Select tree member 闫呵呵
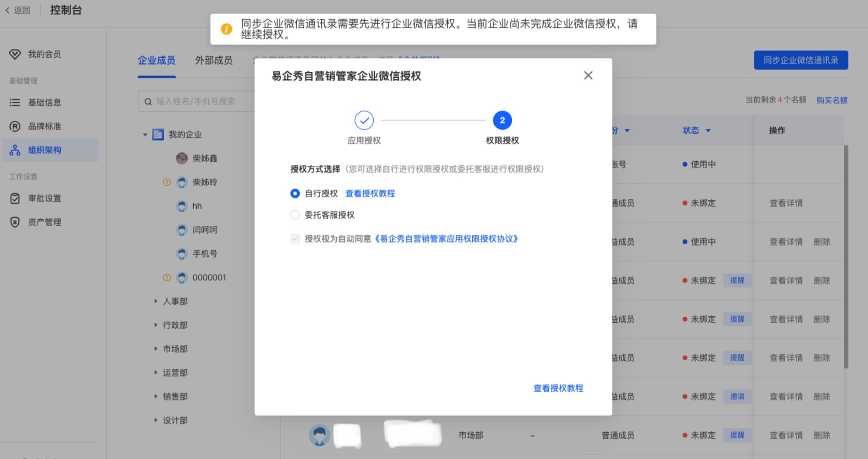Image resolution: width=868 pixels, height=459 pixels. [x=205, y=230]
